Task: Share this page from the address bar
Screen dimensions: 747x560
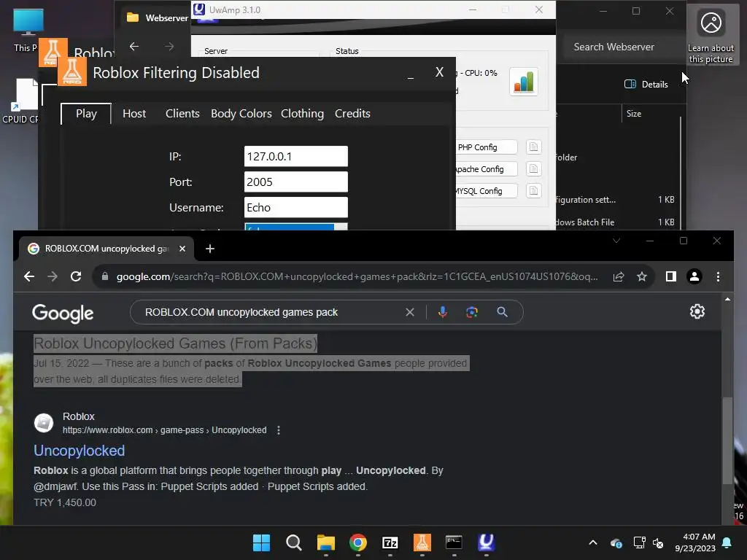Action: [619, 276]
